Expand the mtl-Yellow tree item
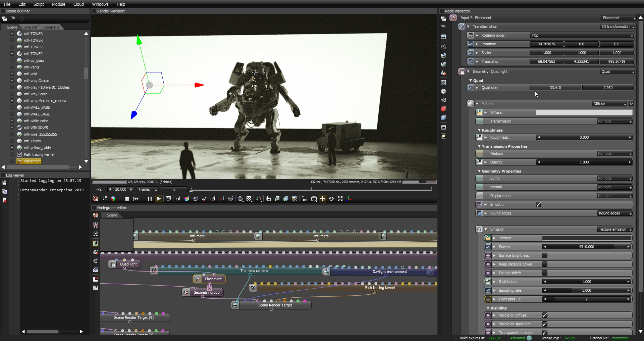The width and height of the screenshot is (644, 341). click(x=12, y=141)
